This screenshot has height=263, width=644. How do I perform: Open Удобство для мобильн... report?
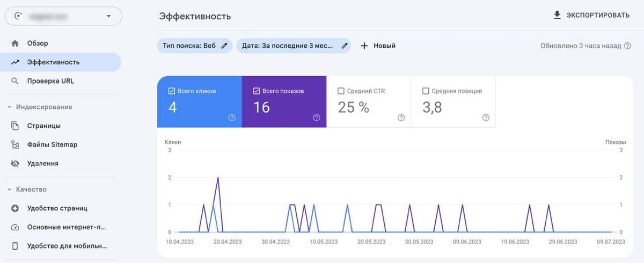pyautogui.click(x=67, y=246)
